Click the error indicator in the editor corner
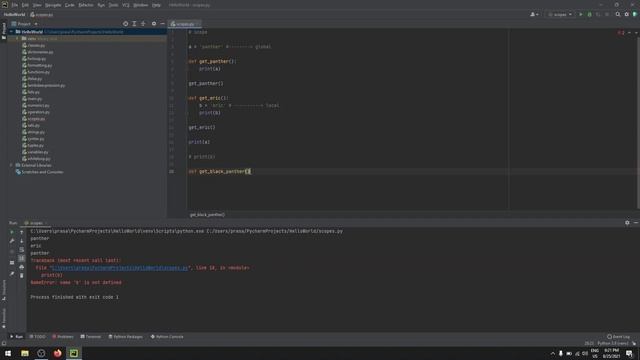 coord(621,32)
